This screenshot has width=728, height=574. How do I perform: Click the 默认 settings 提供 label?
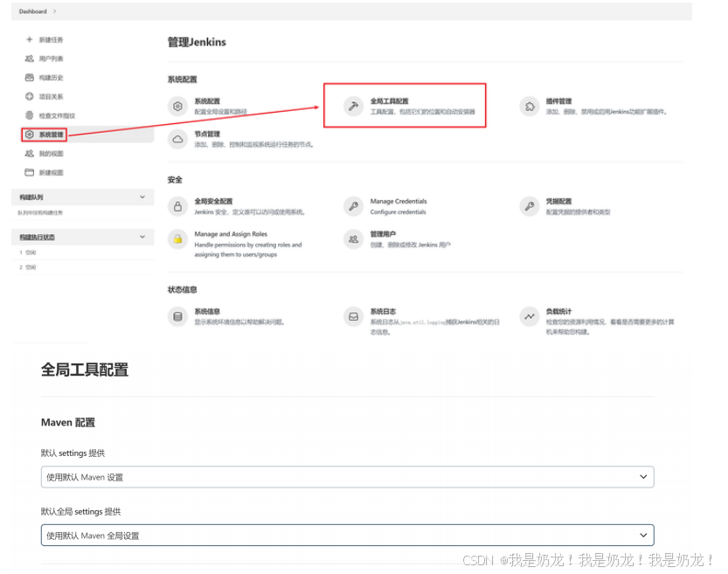coord(73,453)
